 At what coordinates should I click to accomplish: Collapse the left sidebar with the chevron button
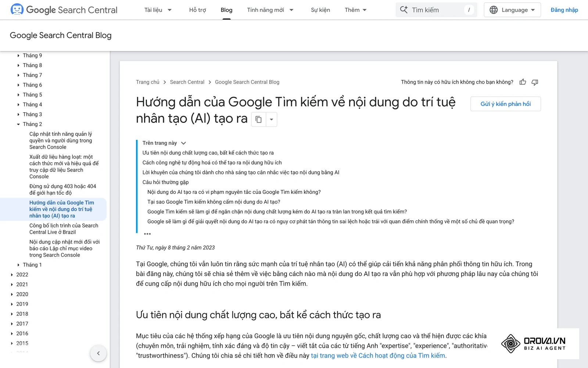click(98, 353)
